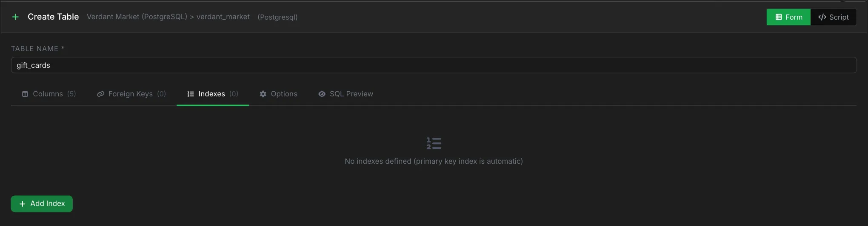
Task: Add a new index with Add Index
Action: tap(42, 204)
